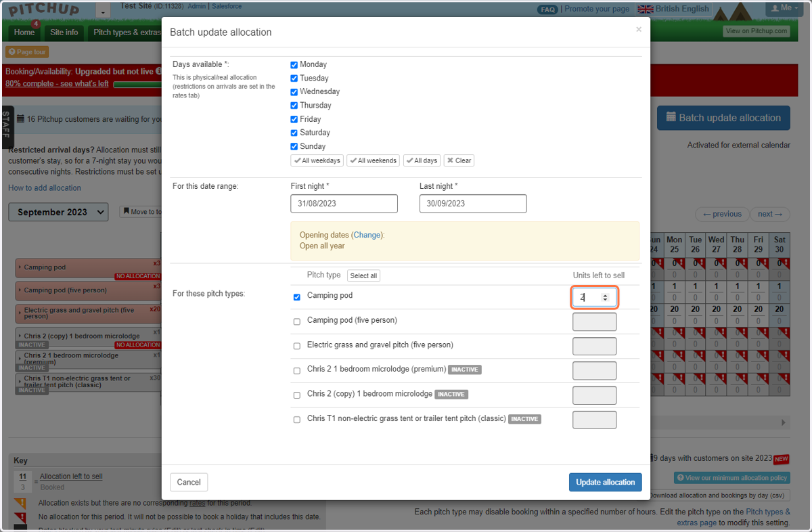This screenshot has width=812, height=532.
Task: Open the September 2023 month dropdown
Action: click(58, 212)
